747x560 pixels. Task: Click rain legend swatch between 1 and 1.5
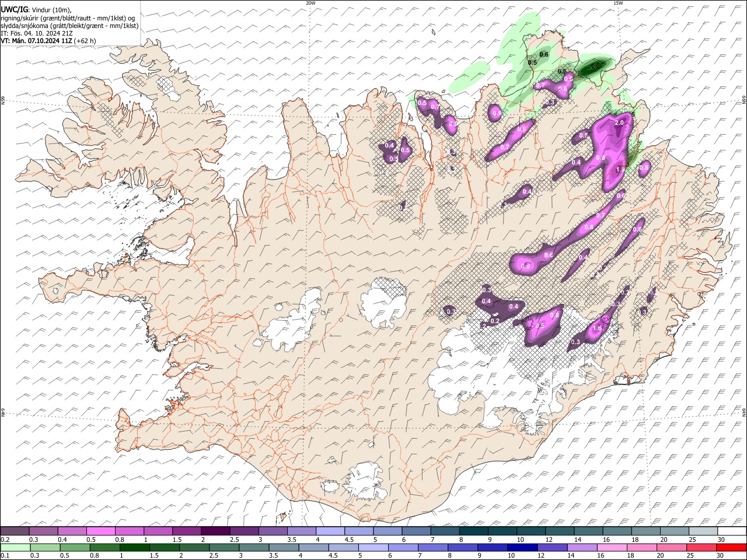(134, 547)
